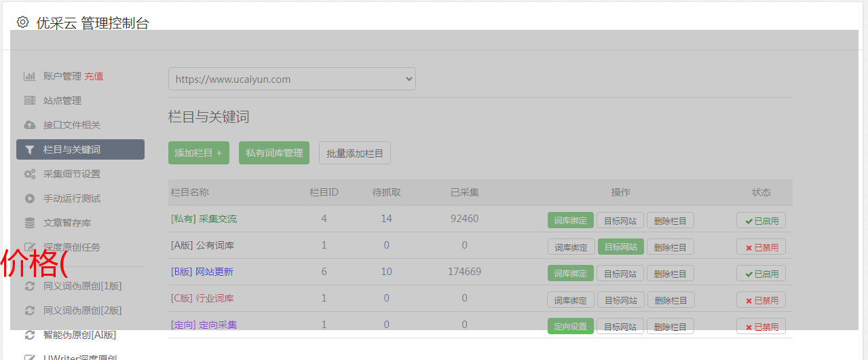Open 栏目与关键词 in the sidebar menu

click(80, 149)
